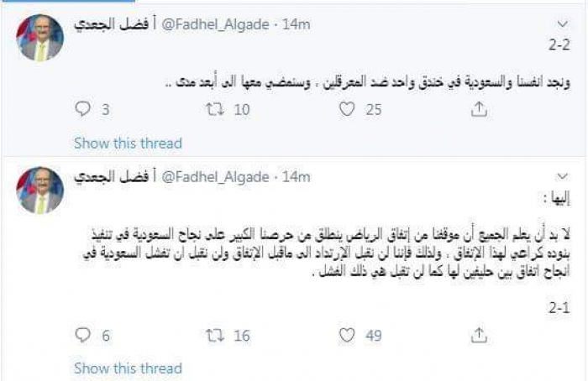Reply to the second tweet (2-1)
This screenshot has height=381, width=588.
[81, 336]
